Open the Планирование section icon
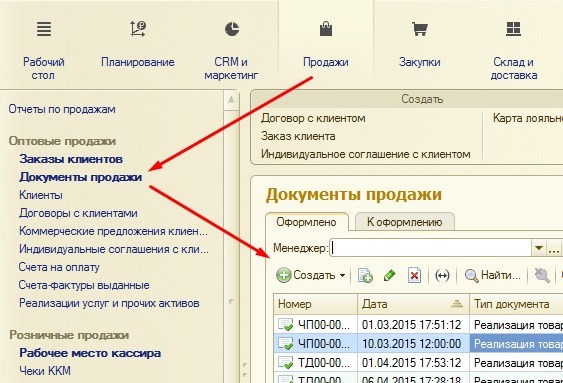Screen dimensions: 563x383 (x=138, y=29)
